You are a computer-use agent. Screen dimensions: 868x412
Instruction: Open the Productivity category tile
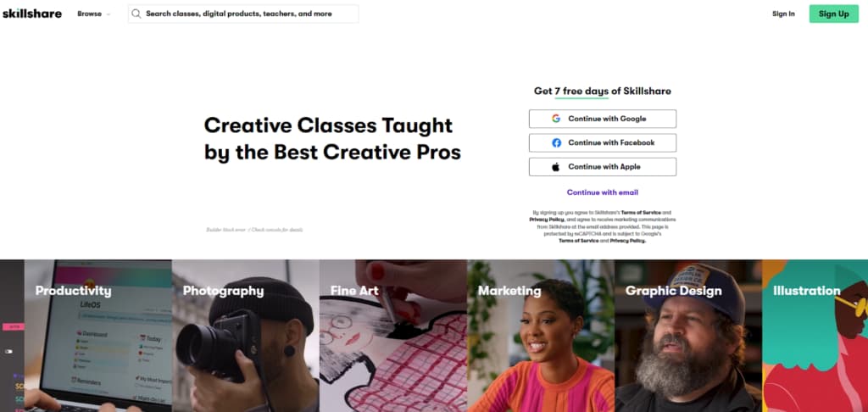tap(98, 336)
